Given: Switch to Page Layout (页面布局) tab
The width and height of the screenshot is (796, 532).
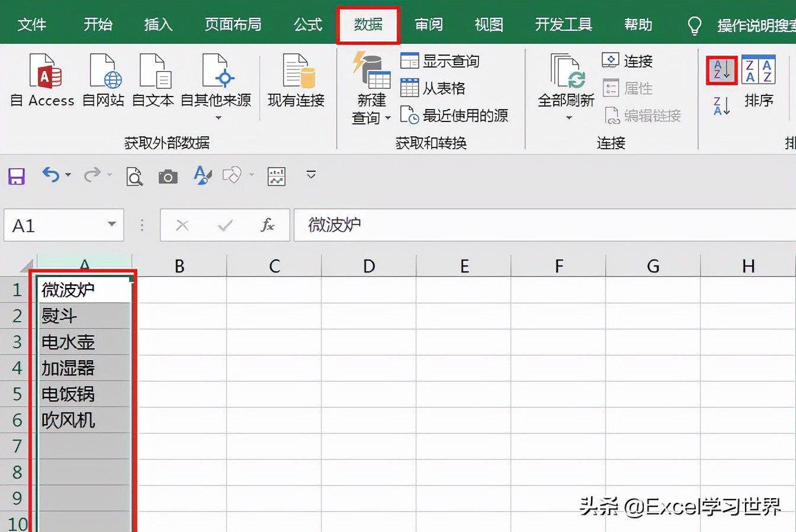Looking at the screenshot, I should pos(233,24).
